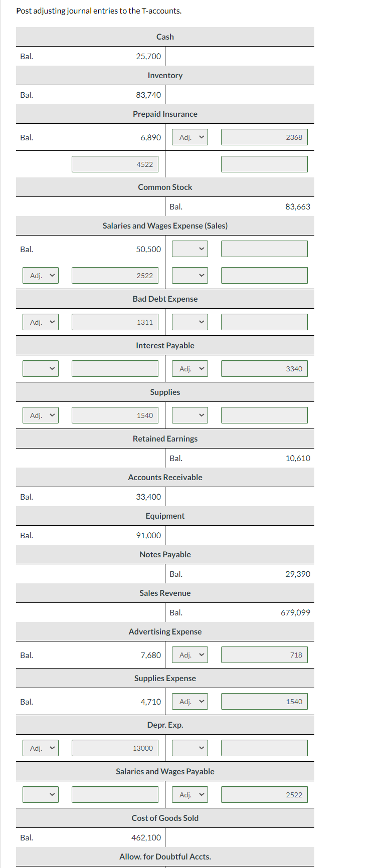Open Interest Payable credit Adj. dropdown
Image resolution: width=392 pixels, height=868 pixels.
[190, 369]
